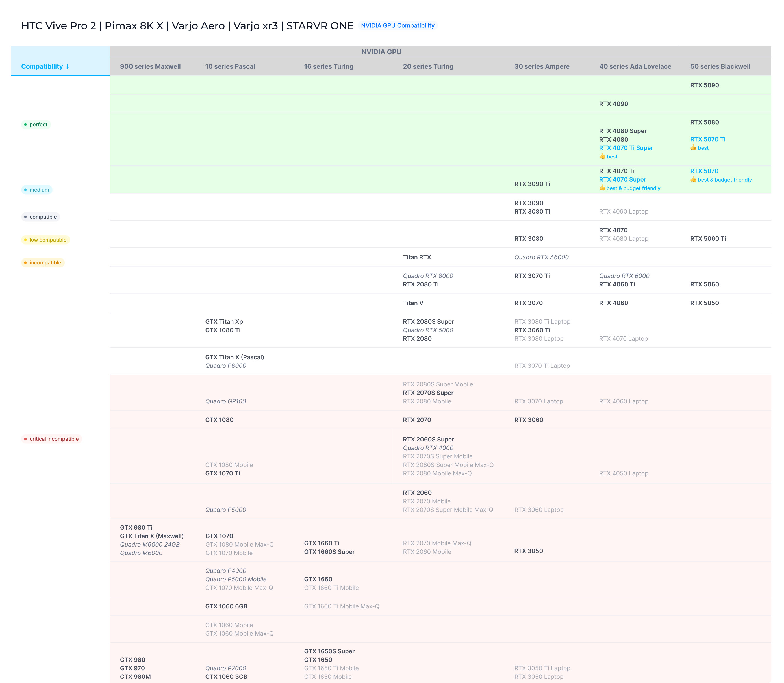Image resolution: width=784 pixels, height=683 pixels.
Task: Click the 10 series Pascal column header
Action: coord(230,66)
